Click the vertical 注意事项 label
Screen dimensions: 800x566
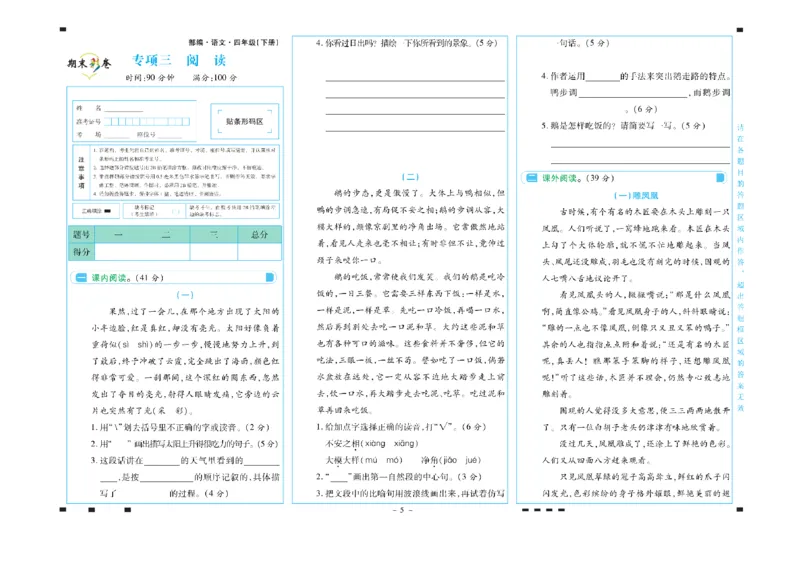click(81, 173)
